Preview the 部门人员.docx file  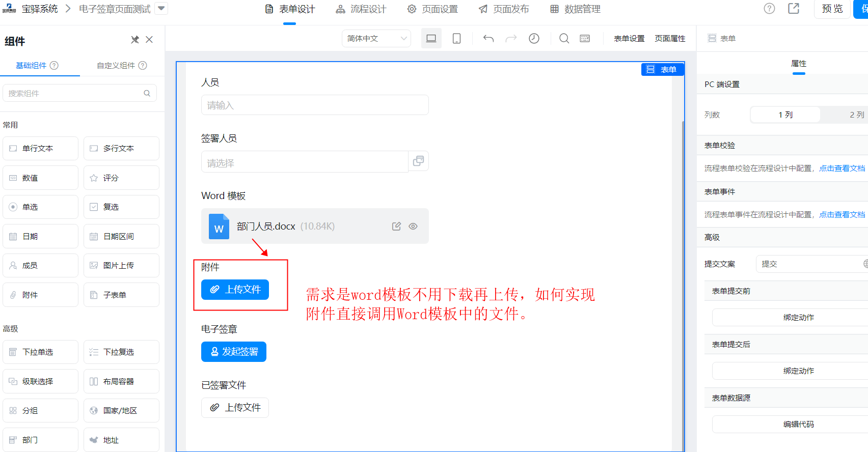(x=413, y=227)
